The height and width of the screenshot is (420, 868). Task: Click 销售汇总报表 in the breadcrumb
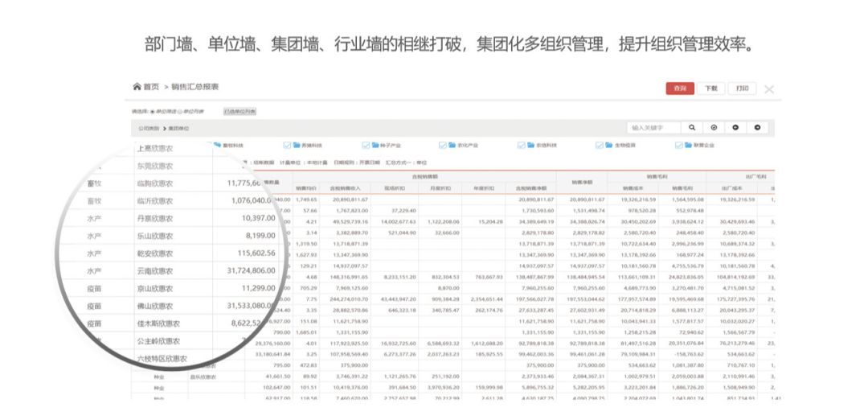[x=194, y=87]
